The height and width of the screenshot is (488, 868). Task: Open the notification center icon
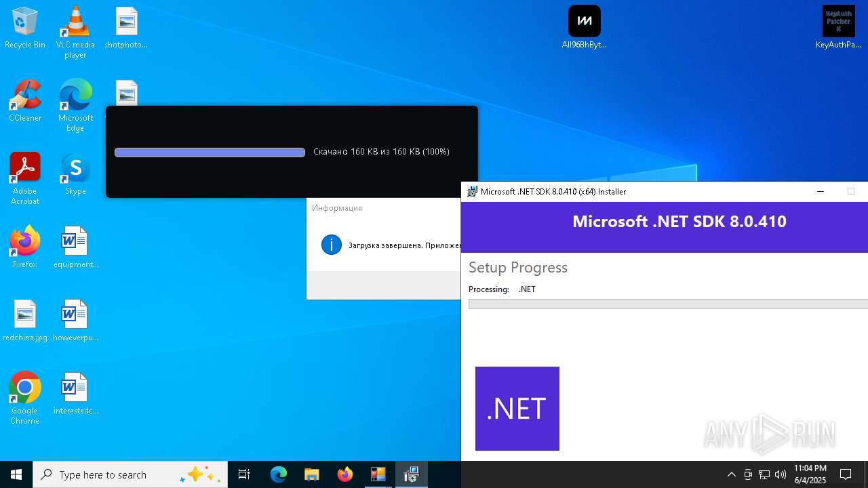(846, 474)
